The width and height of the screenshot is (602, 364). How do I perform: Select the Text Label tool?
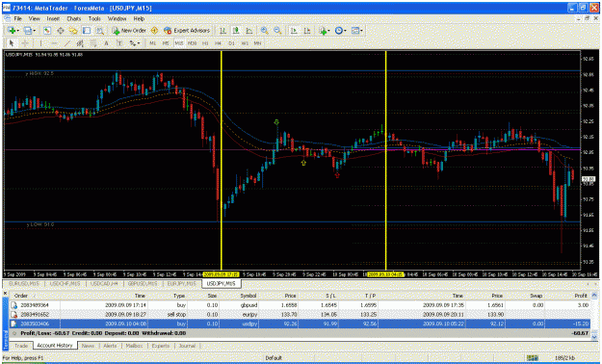(x=119, y=43)
